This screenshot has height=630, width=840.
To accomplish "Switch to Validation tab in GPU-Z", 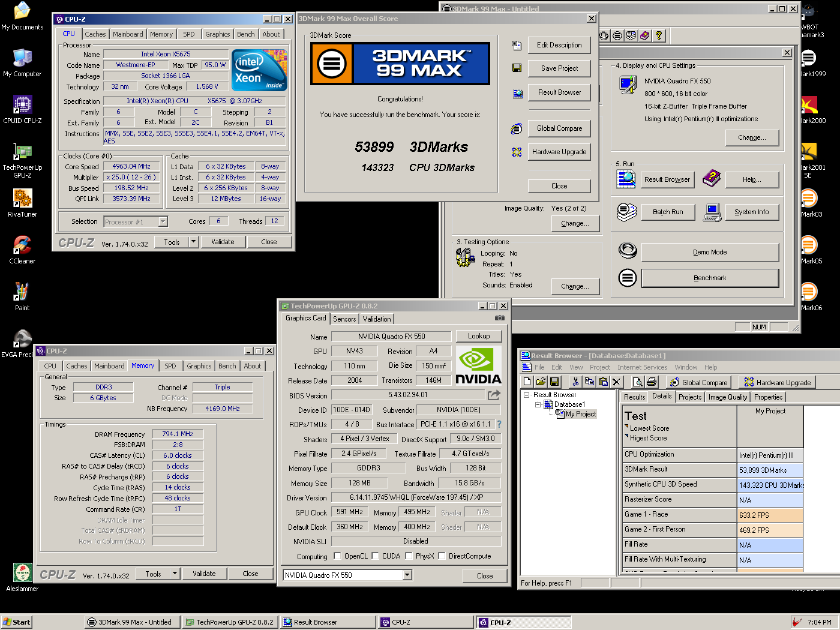I will point(377,319).
